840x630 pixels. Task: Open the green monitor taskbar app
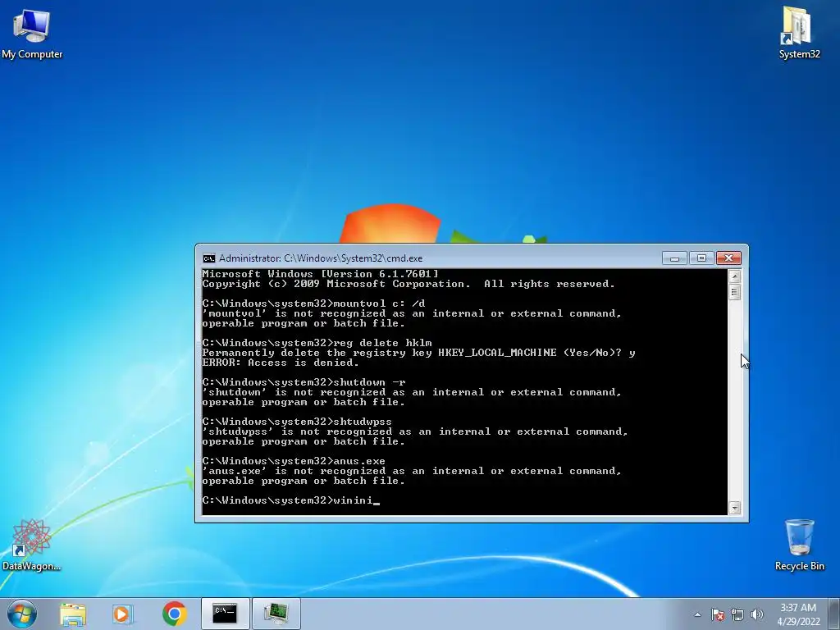(x=276, y=614)
